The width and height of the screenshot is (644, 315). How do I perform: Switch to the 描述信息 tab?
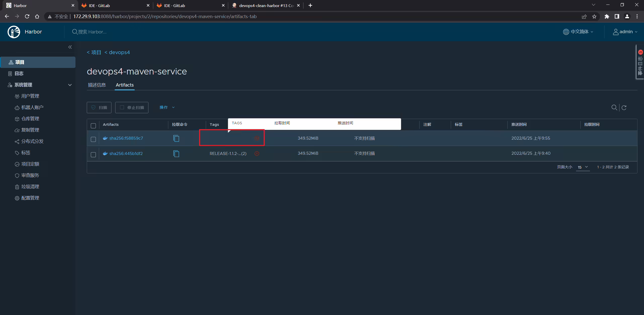click(x=97, y=85)
